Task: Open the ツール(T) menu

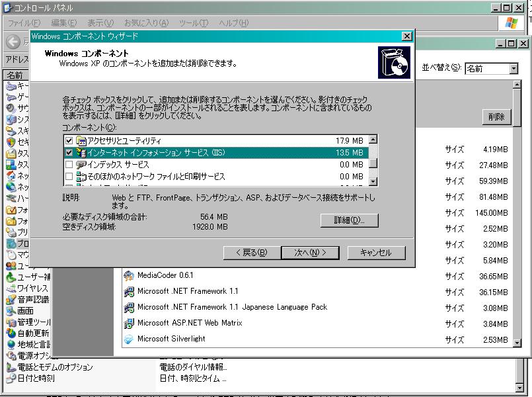Action: point(194,22)
